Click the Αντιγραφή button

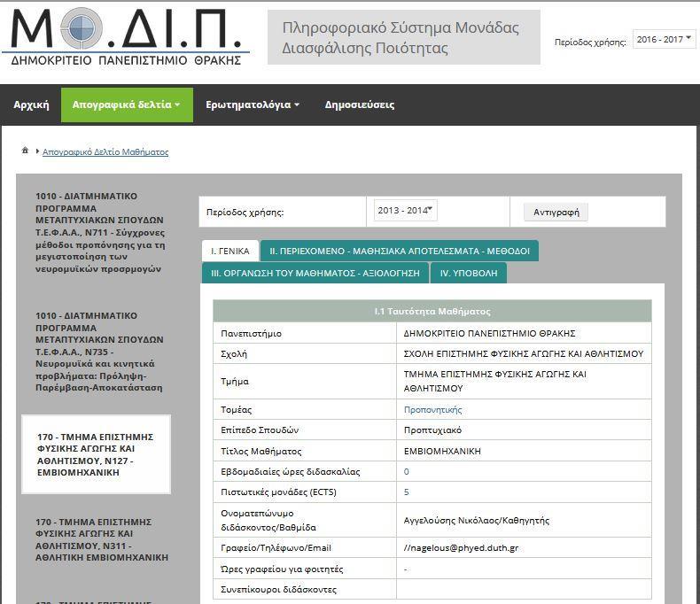(x=556, y=213)
